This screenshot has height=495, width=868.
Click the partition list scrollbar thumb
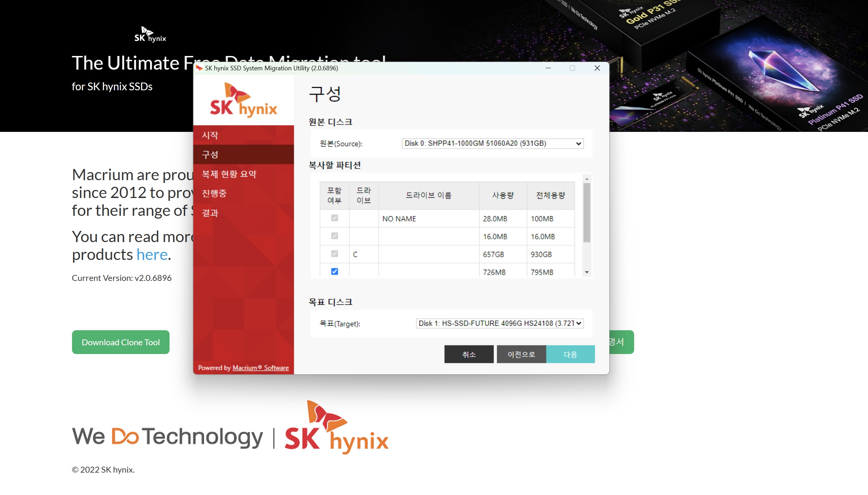[x=587, y=212]
